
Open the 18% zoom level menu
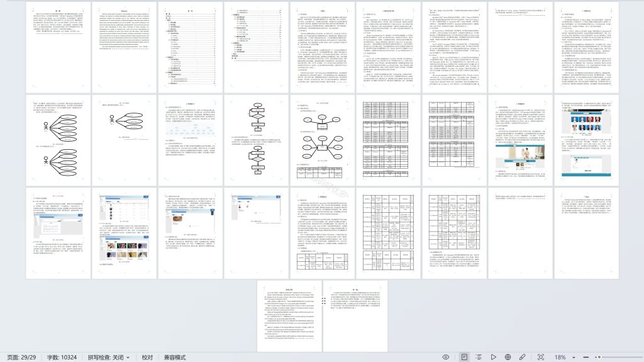coord(564,357)
